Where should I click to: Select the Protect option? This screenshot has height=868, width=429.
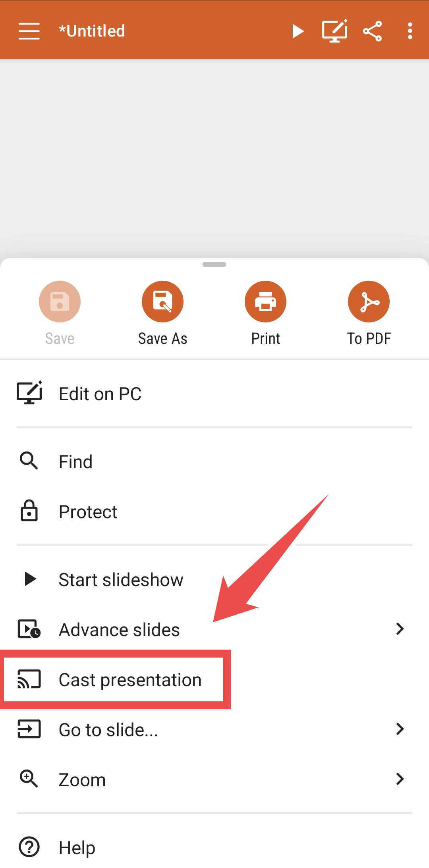pos(214,511)
